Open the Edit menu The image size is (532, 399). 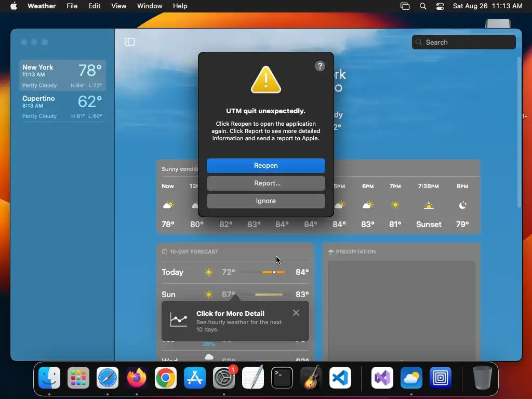point(95,6)
